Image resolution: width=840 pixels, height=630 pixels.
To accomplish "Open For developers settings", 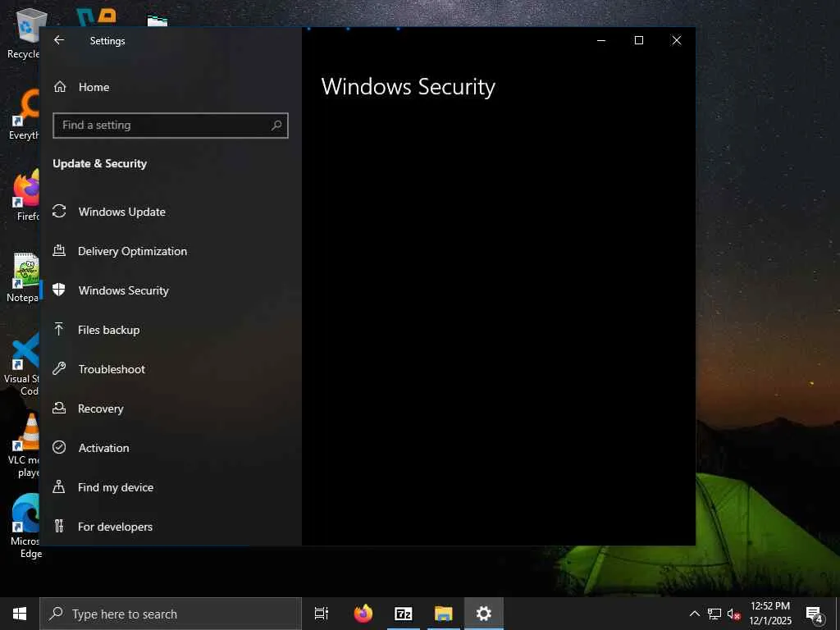I will pos(171,527).
